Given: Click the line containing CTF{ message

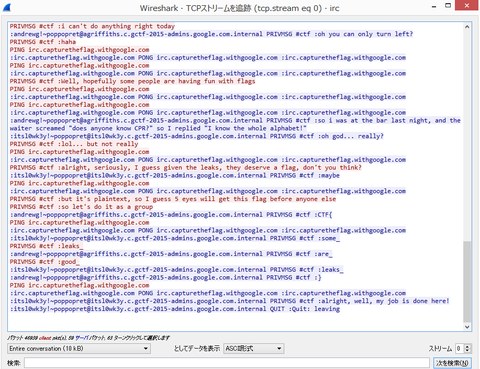Looking at the screenshot, I should (x=171, y=215).
